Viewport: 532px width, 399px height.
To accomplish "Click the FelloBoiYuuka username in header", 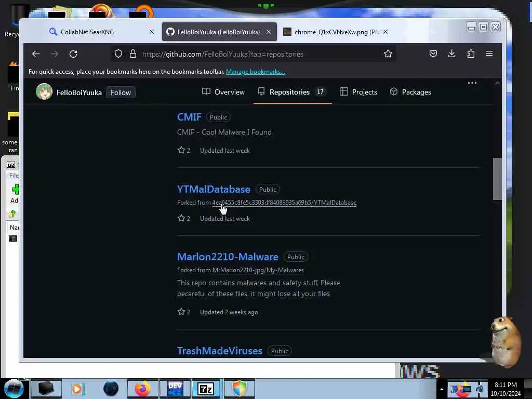I will point(79,92).
